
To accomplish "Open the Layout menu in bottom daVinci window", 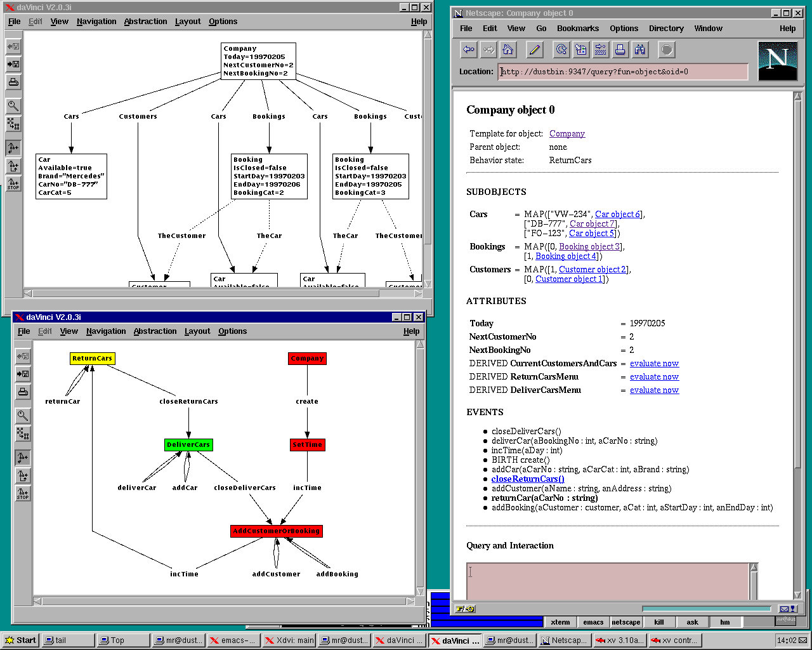I will click(197, 331).
